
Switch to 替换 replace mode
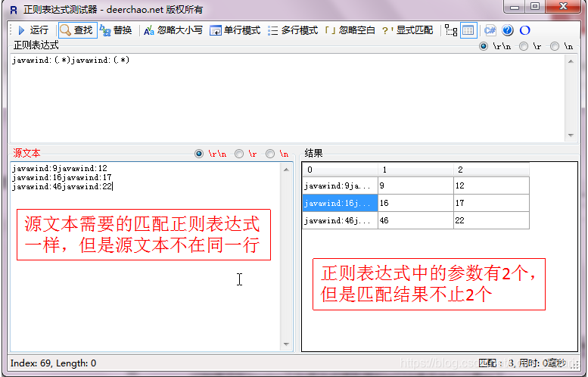pyautogui.click(x=117, y=30)
